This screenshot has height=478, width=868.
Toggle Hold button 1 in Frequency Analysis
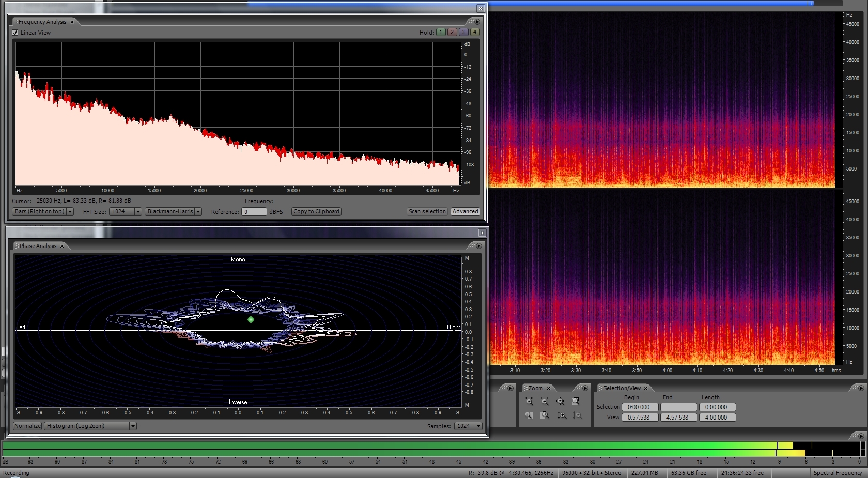[x=440, y=32]
